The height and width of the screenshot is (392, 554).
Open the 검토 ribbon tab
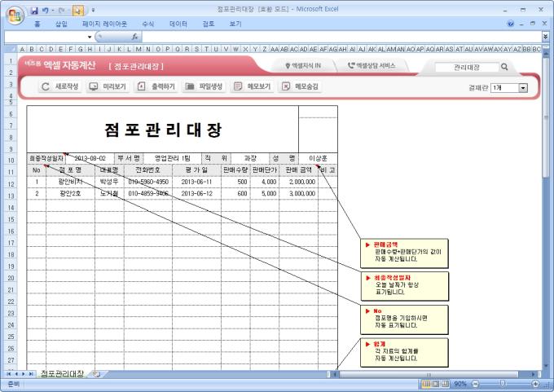209,24
